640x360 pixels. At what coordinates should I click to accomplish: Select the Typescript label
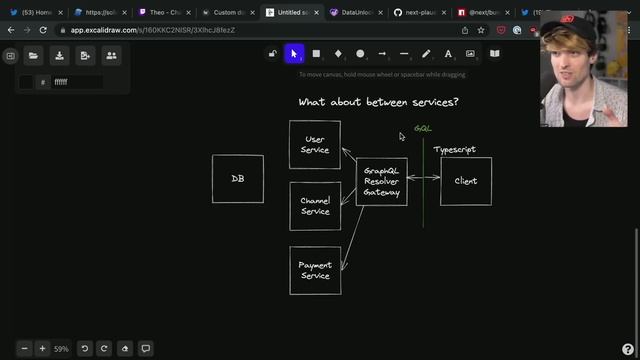(455, 150)
